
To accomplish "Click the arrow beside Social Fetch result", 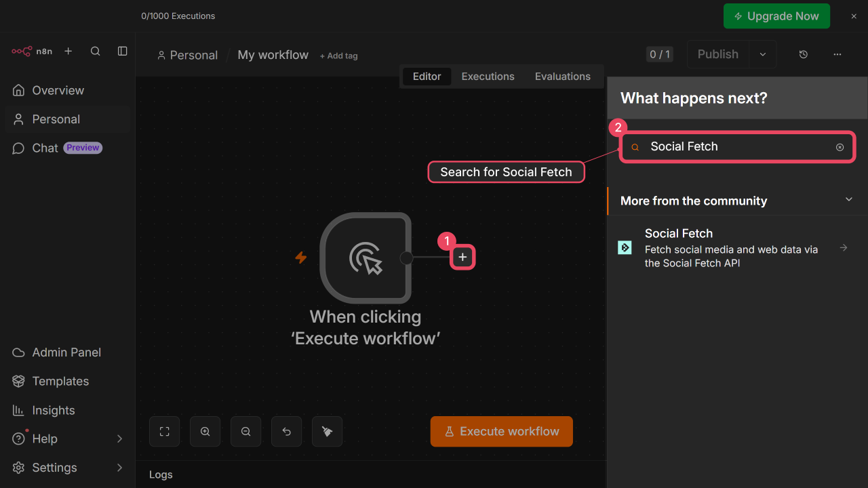I will (x=844, y=248).
